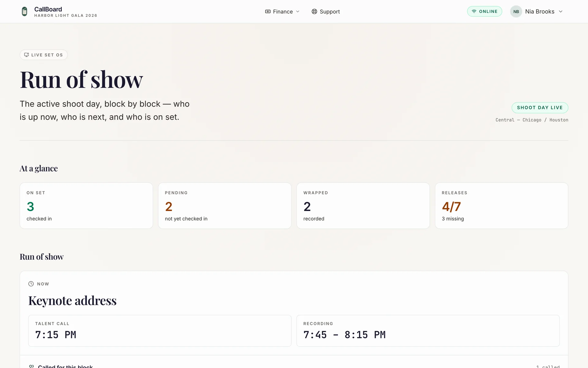This screenshot has height=368, width=588.
Task: Click the Finance banknote icon
Action: point(268,12)
